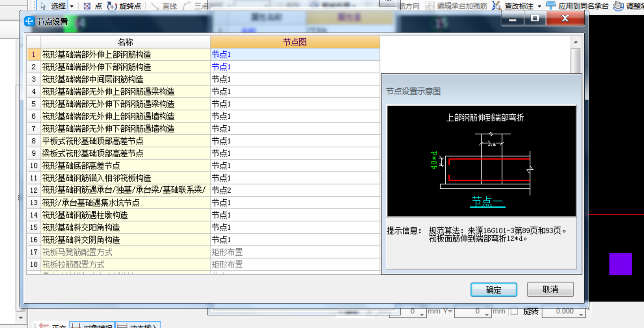
Task: Click the 节点2 cell in row 12
Action: tap(295, 190)
